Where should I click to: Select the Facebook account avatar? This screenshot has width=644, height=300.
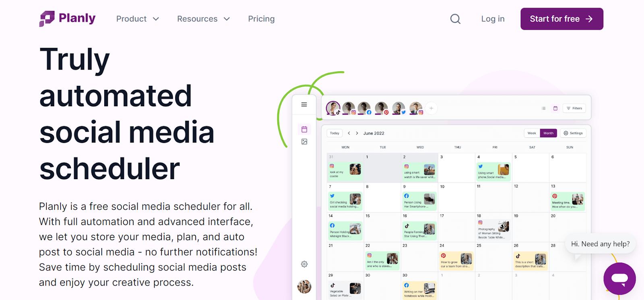click(365, 108)
